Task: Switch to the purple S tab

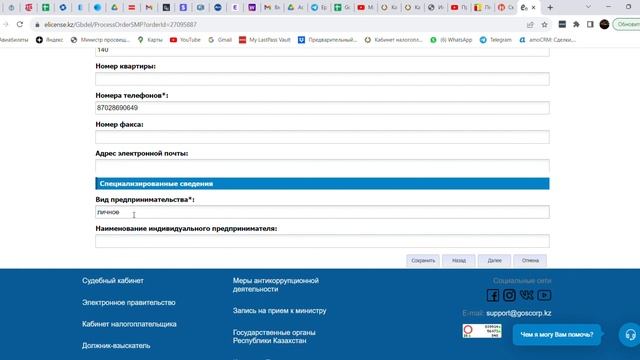Action: pos(183,7)
